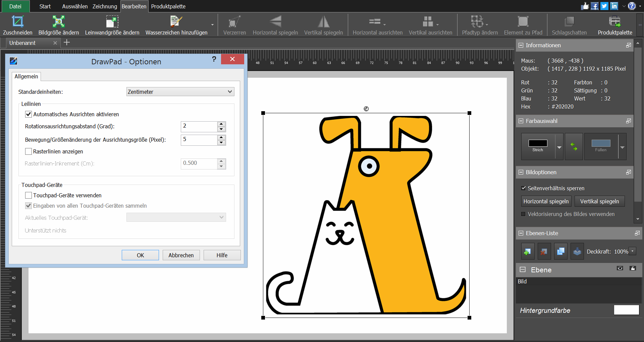Viewport: 644px width, 342px height.
Task: Enable Rasterlinien anzeigen checkbox
Action: (29, 151)
